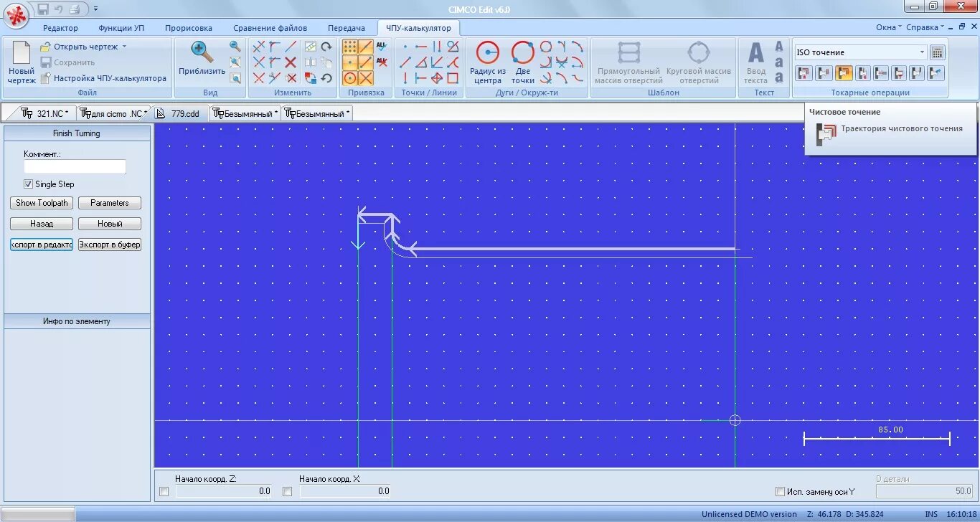
Task: Enable all snaps with the ALL checkmark icon
Action: (x=382, y=46)
